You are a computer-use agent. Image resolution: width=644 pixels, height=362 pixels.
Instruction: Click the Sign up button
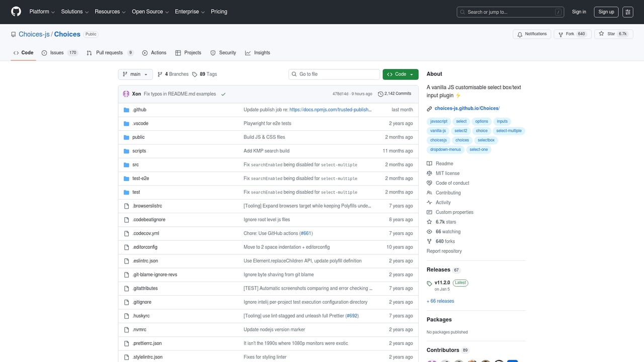click(x=606, y=12)
